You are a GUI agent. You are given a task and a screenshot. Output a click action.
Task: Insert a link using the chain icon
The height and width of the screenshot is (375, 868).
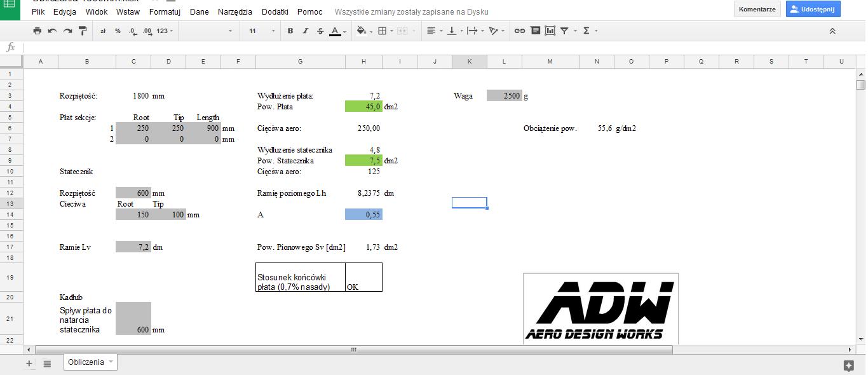(x=519, y=31)
